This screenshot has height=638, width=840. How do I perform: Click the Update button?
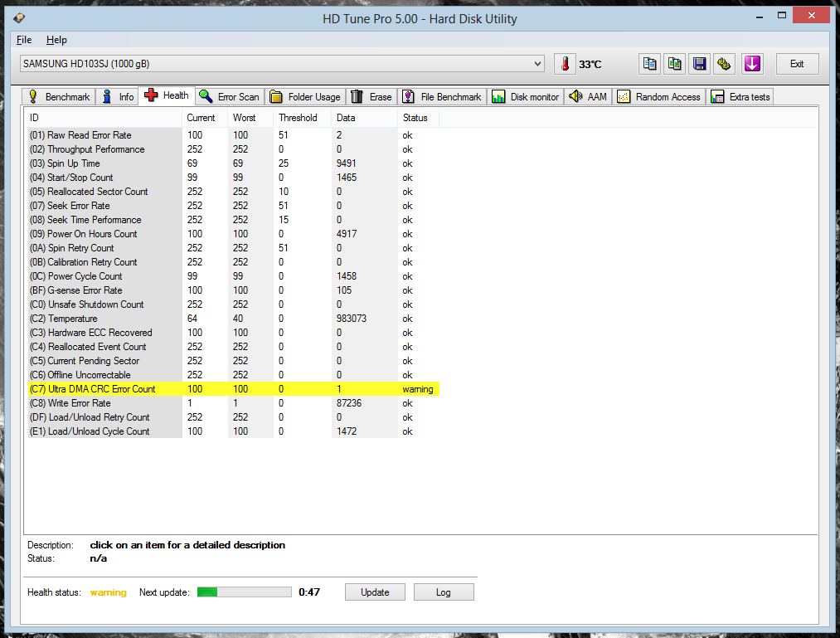point(375,592)
